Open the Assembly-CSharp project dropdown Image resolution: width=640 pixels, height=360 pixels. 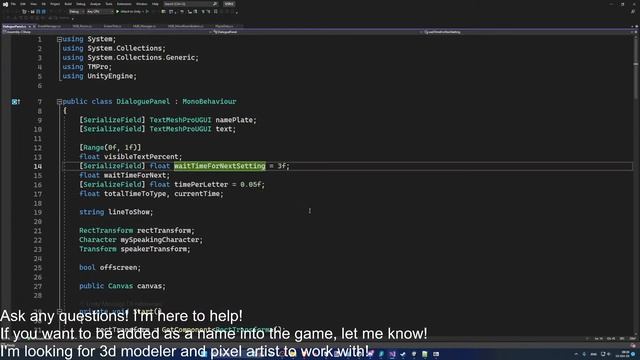pyautogui.click(x=106, y=32)
